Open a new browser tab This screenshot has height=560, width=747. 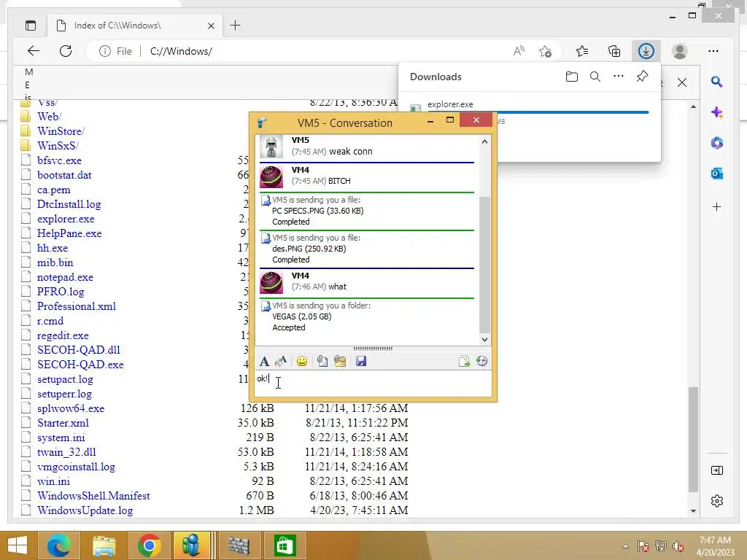pyautogui.click(x=236, y=26)
